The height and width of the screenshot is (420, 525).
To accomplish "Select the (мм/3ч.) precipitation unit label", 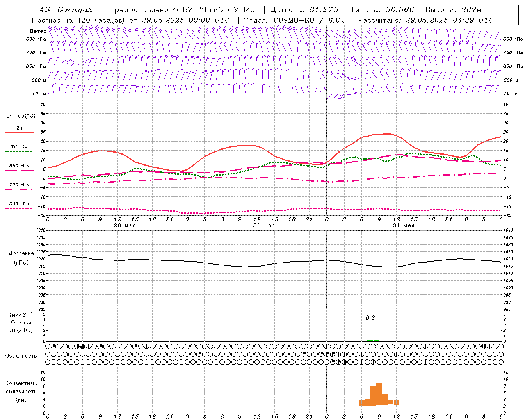I will [x=21, y=315].
